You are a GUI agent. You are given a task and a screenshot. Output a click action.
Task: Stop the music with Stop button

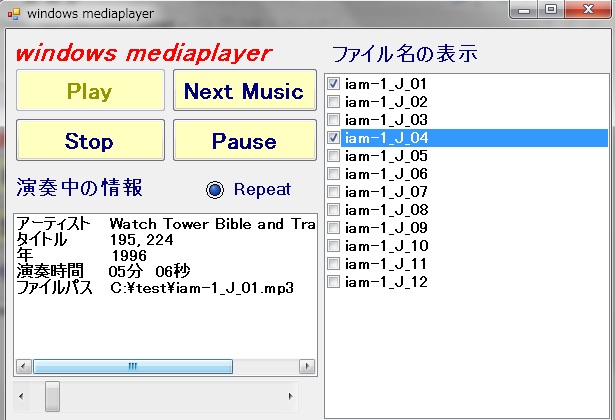90,140
